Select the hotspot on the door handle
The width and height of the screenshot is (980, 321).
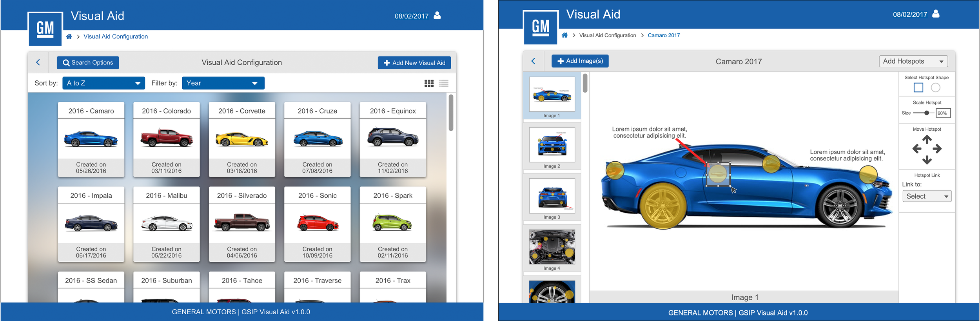[718, 174]
